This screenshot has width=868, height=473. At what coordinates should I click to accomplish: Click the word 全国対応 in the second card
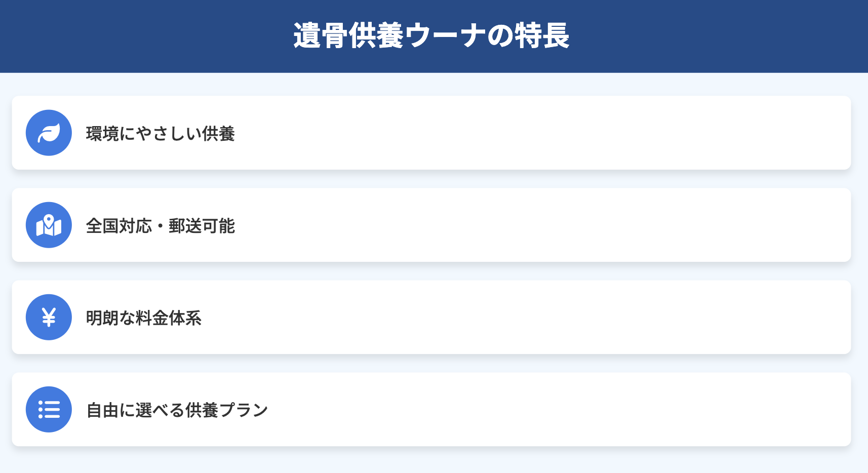[x=119, y=226]
